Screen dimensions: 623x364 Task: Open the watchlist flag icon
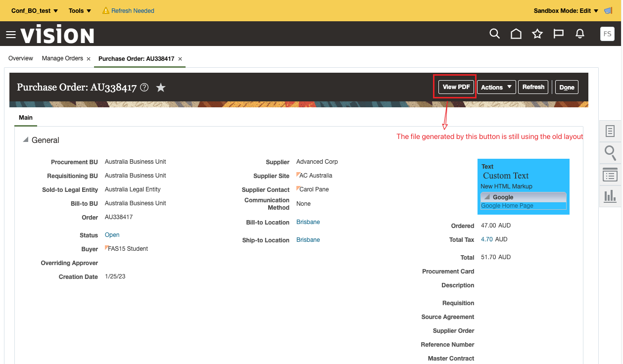[x=559, y=34]
